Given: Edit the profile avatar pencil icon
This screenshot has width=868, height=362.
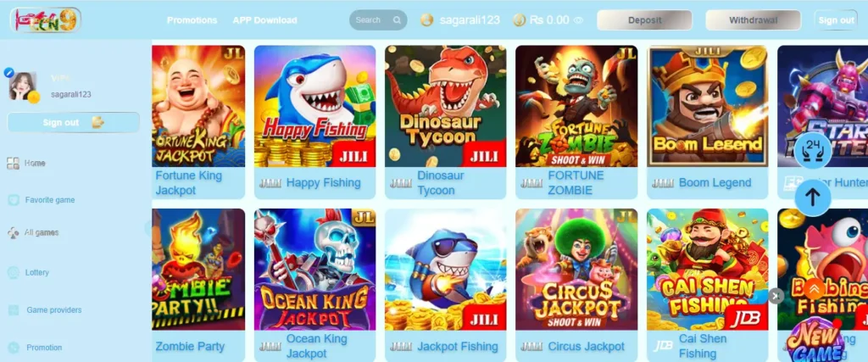Looking at the screenshot, I should coord(8,72).
